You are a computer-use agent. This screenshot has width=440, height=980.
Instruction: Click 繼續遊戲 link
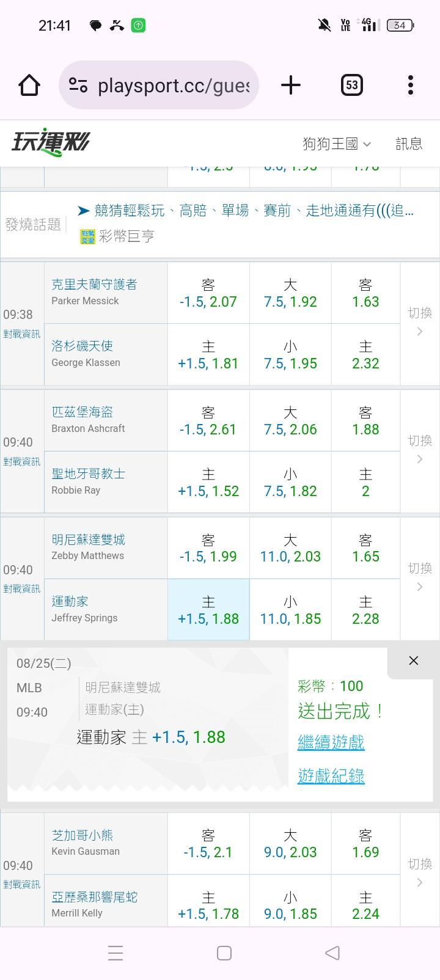(x=331, y=742)
